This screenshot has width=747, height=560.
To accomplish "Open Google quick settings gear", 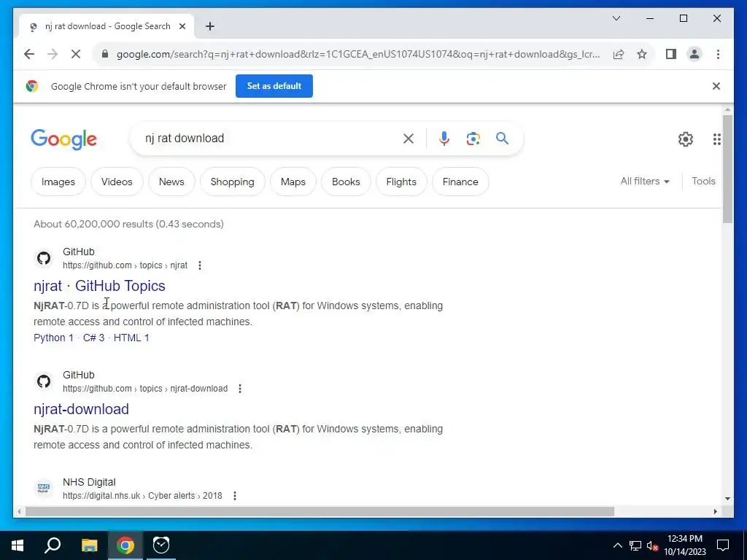I will (x=685, y=139).
